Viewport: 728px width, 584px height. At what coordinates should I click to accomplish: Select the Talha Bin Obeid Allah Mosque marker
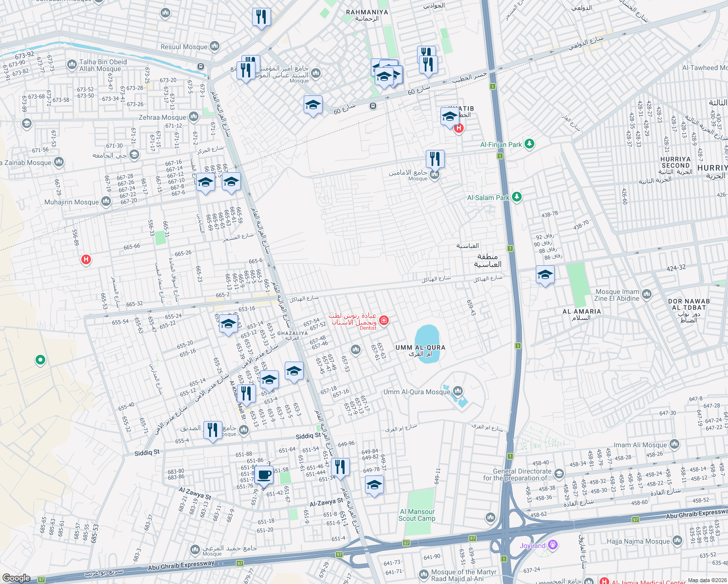pos(72,65)
